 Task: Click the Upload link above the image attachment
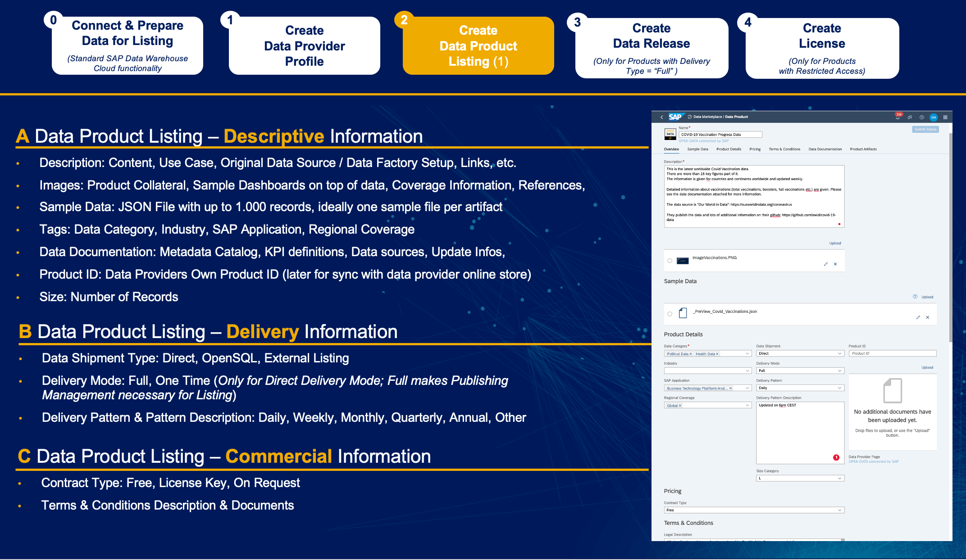pyautogui.click(x=835, y=243)
